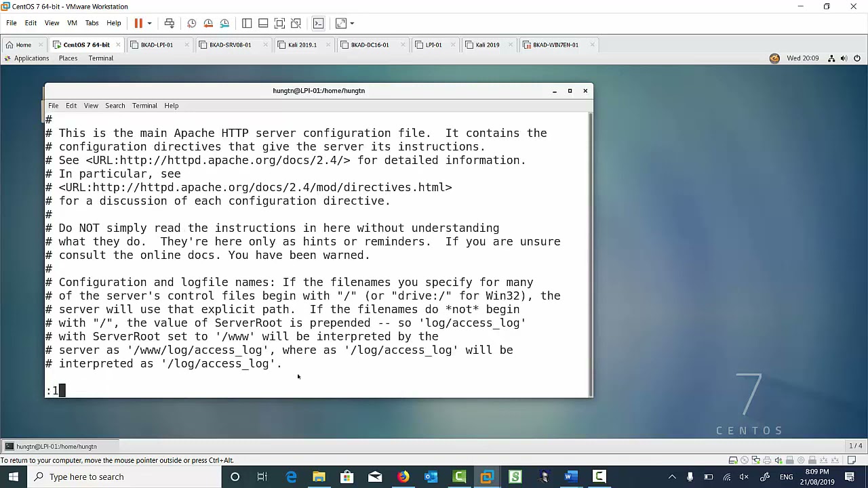Image resolution: width=868 pixels, height=488 pixels.
Task: Open the VMware Tabs menu
Action: tap(92, 23)
